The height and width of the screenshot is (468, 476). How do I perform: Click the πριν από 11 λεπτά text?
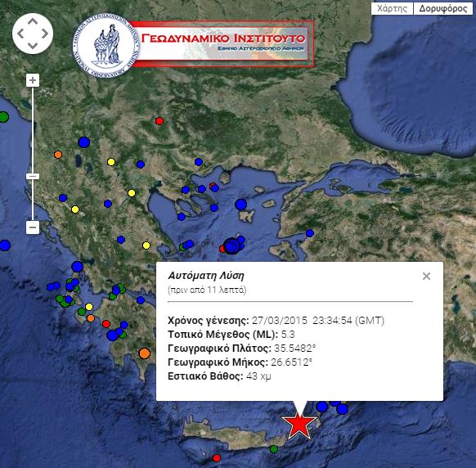coord(207,290)
